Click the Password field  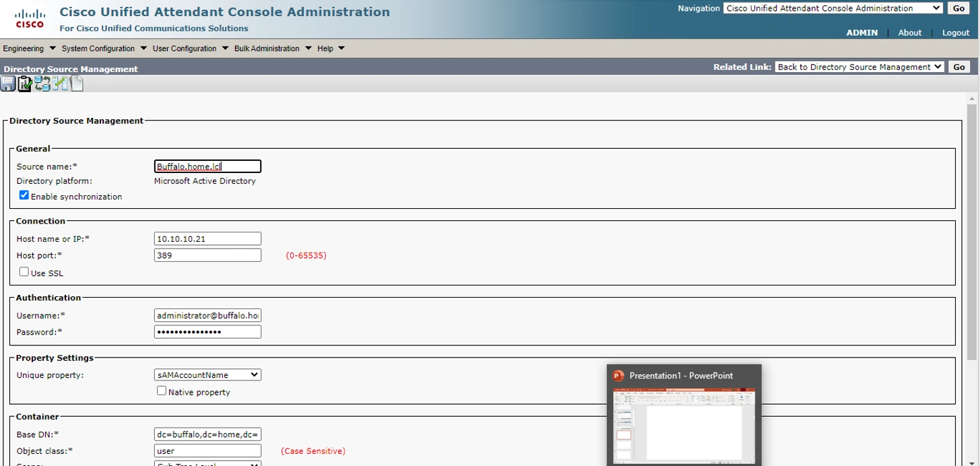(207, 332)
